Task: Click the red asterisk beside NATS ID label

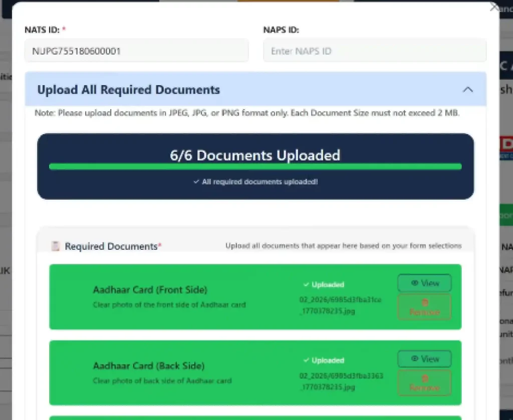Action: coord(64,30)
